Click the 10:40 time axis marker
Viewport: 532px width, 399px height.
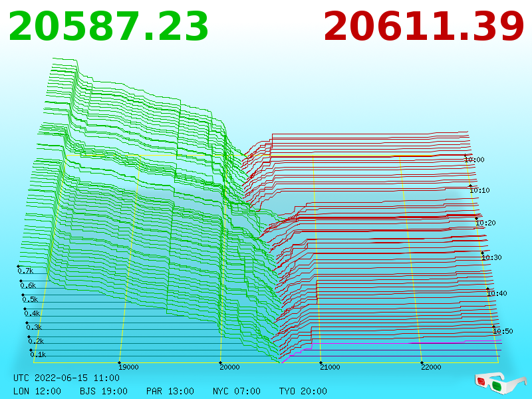[x=497, y=293]
